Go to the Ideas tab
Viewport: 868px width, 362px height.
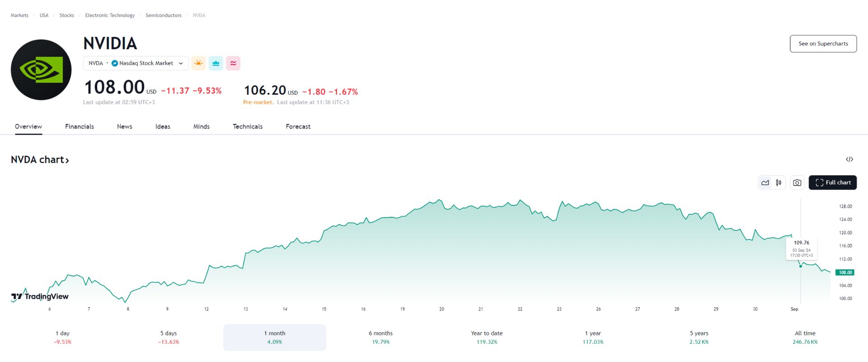coord(163,127)
